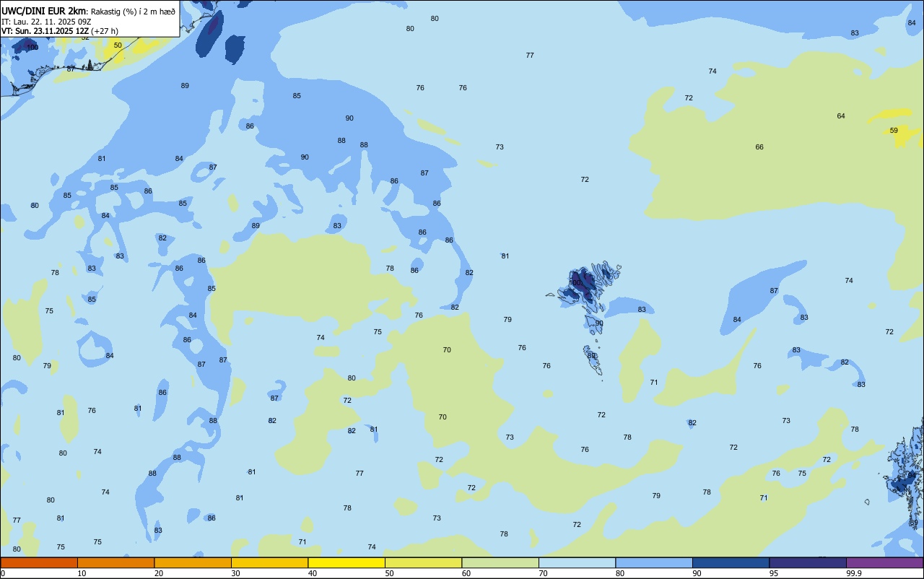Screen dimensions: 924x579
Task: Click the 90–95 % dark blue legend swatch
Action: pos(731,562)
